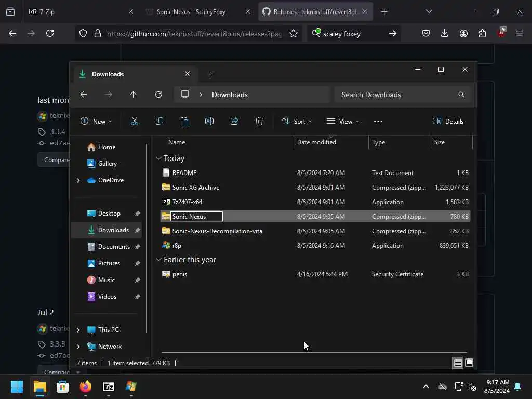
Task: Click the Share icon in Explorer toolbar
Action: tap(234, 121)
